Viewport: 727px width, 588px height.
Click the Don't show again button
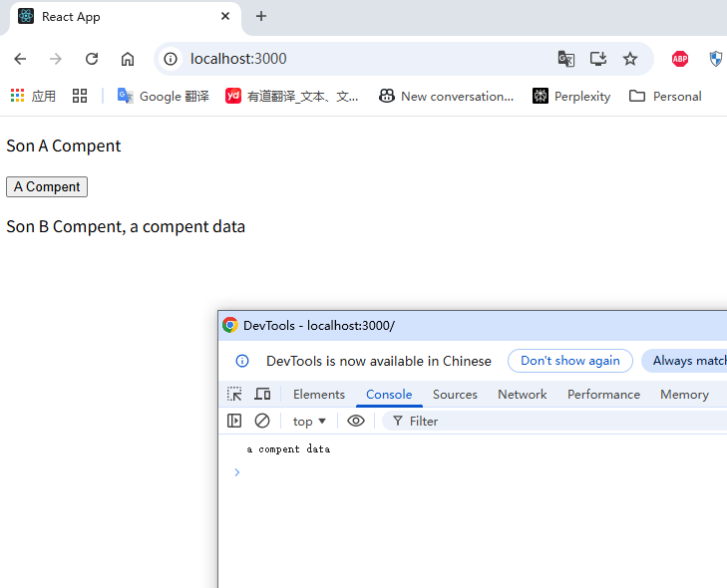click(x=569, y=361)
